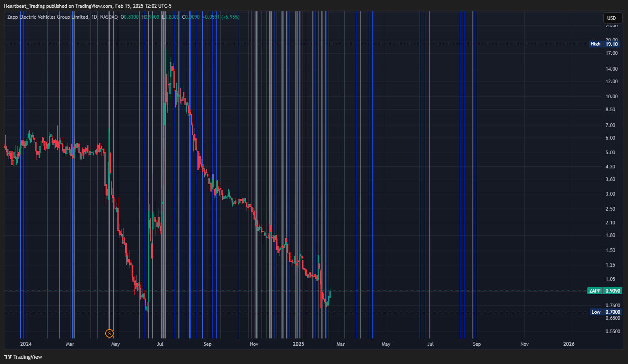Click the high value H0.9600
The height and width of the screenshot is (364, 628).
(x=150, y=17)
